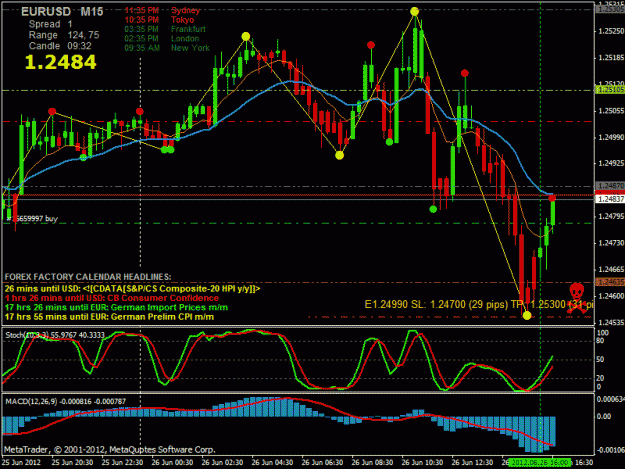Click the 0.000634 MACD scale value
The width and height of the screenshot is (625, 469).
click(611, 399)
